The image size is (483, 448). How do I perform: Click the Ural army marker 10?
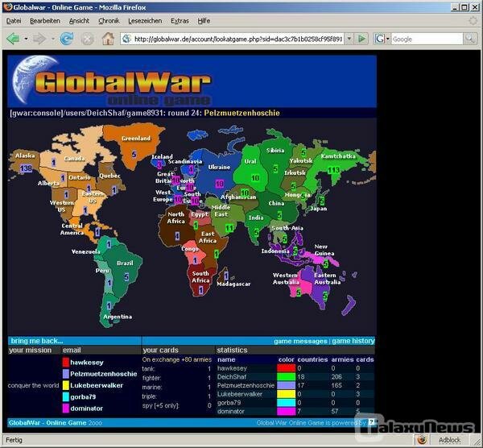(x=255, y=178)
